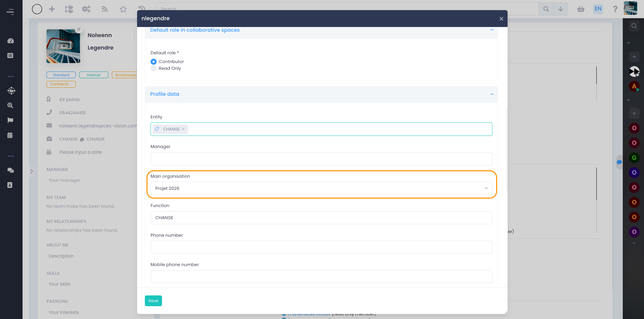This screenshot has height=319, width=644.
Task: Open the dashboard gauge icon in sidebar
Action: [10, 41]
